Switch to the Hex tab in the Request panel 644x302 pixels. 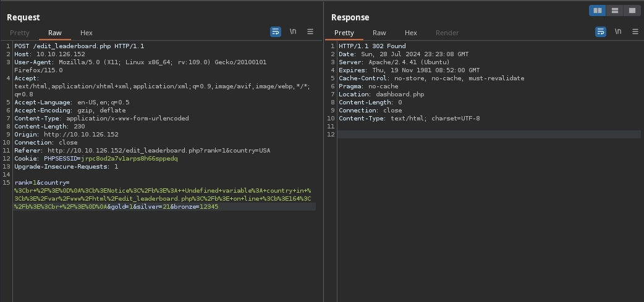(x=87, y=33)
